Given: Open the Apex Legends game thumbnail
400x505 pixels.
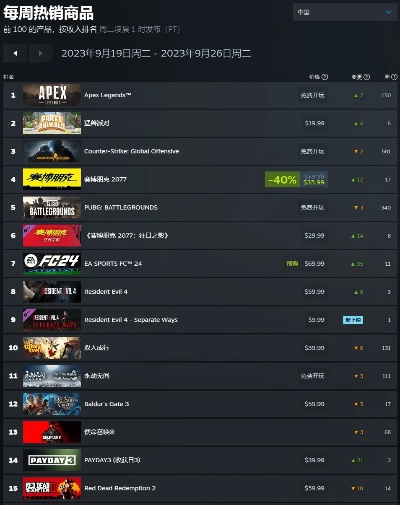Looking at the screenshot, I should click(52, 95).
